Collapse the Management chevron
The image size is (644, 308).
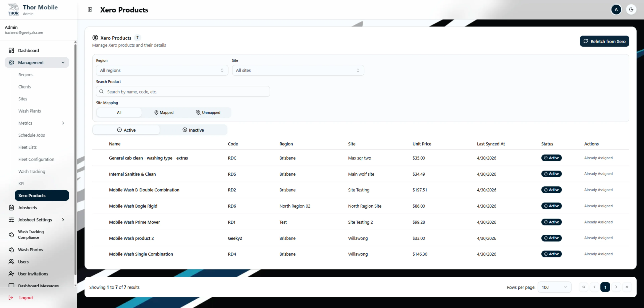[x=63, y=62]
